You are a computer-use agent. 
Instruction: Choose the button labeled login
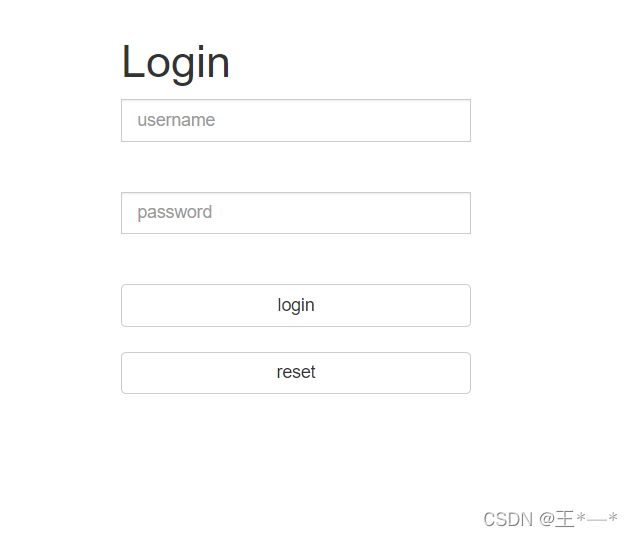click(x=296, y=306)
